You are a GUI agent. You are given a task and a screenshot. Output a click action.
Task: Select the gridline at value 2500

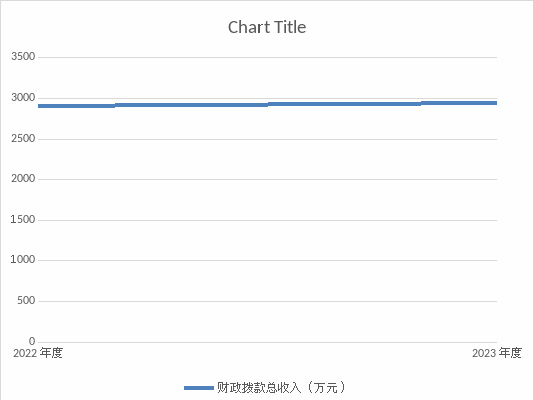268,139
